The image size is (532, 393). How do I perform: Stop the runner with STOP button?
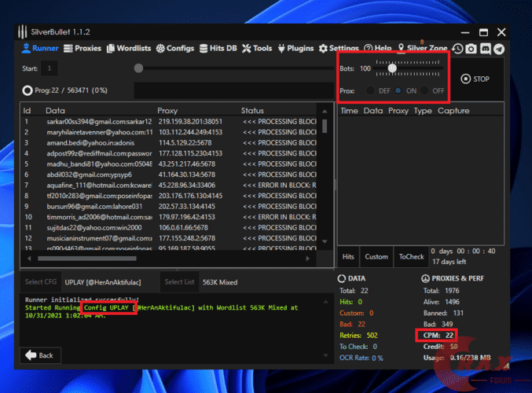475,79
